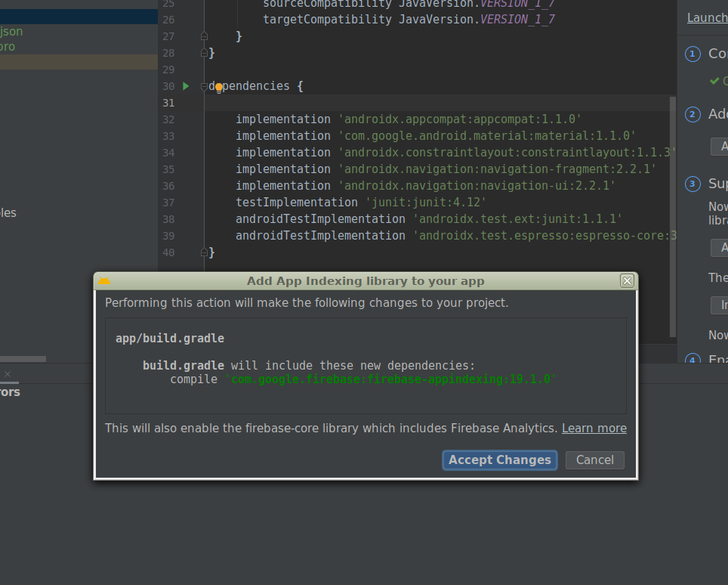Click fold end marker on line 40

coord(204,252)
